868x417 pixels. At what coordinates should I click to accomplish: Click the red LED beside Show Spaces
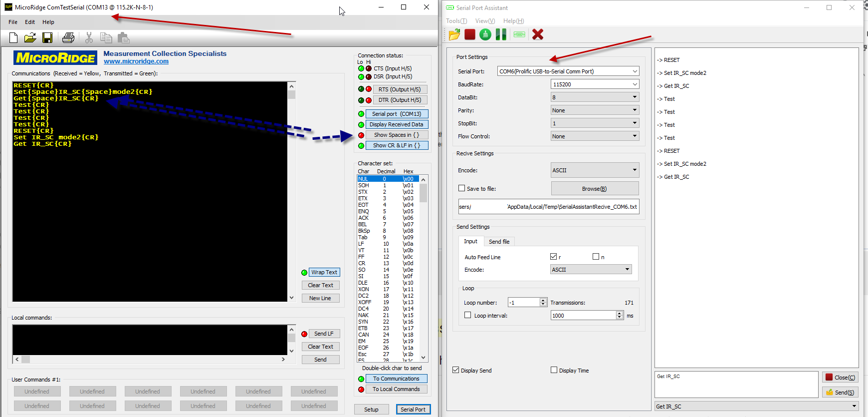click(361, 135)
